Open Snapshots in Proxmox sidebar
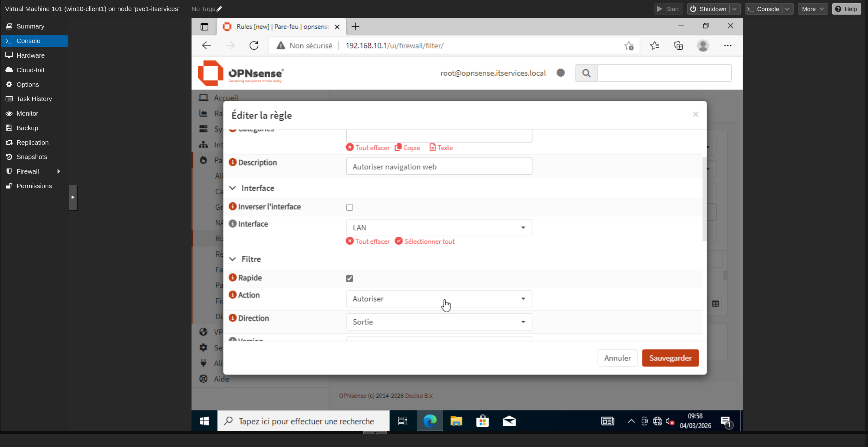This screenshot has width=868, height=447. (32, 157)
